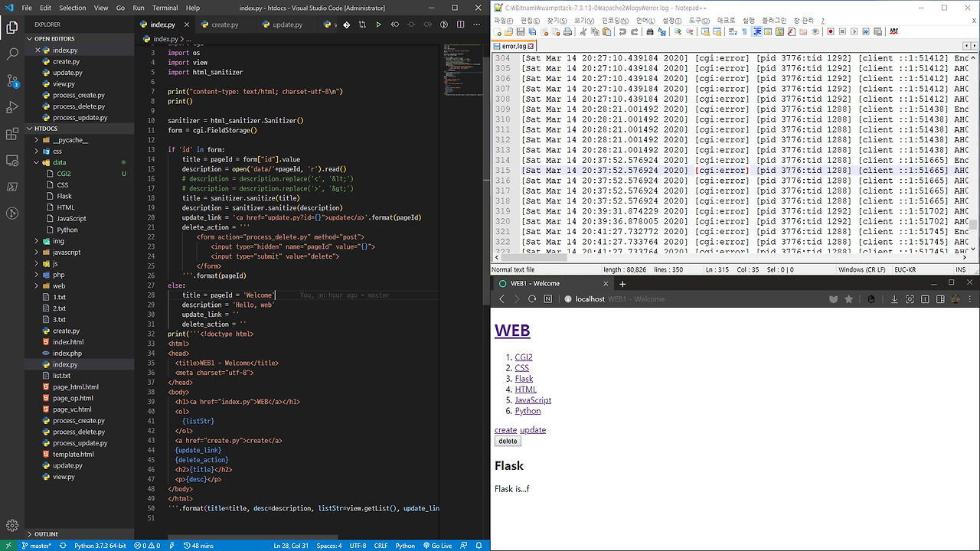Open the Source Control view in activity bar

point(12,80)
